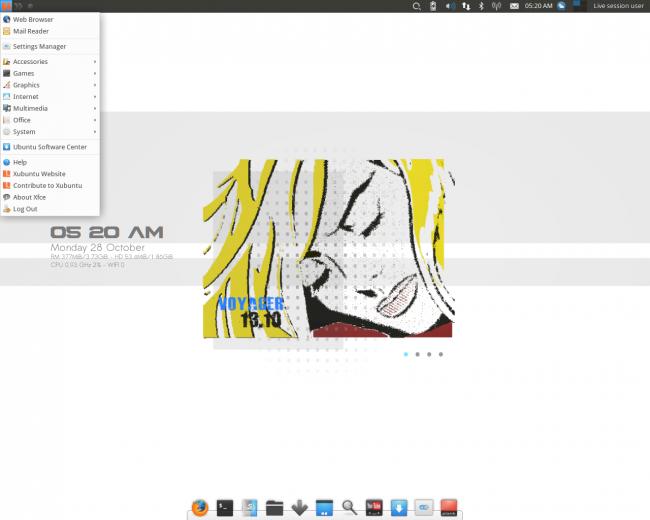Click the 05 20 AM desktop clock widget
650x520 pixels.
(107, 232)
